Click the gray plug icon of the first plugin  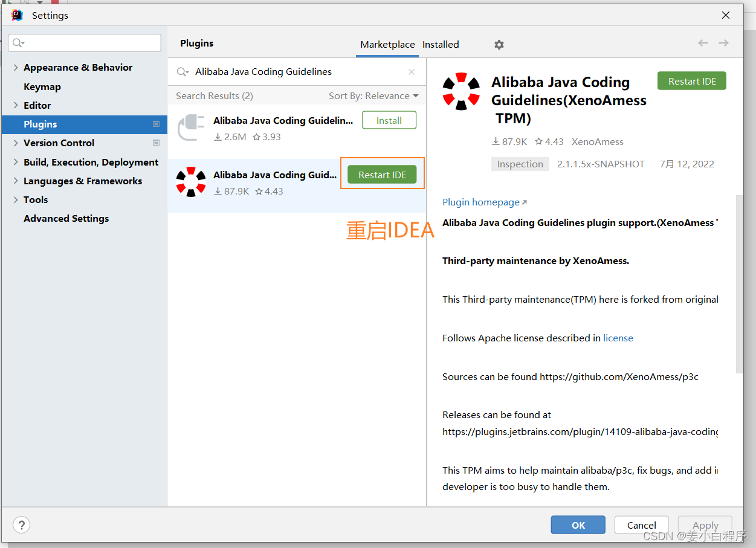click(191, 128)
